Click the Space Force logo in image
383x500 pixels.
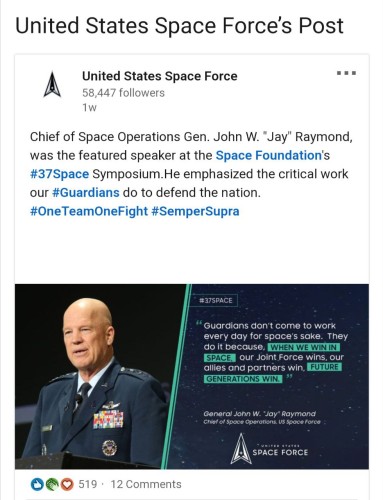point(269,449)
